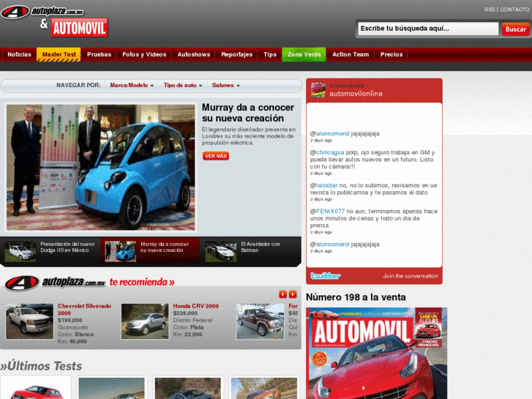This screenshot has height=399, width=532.
Task: Open the Master Test section
Action: tap(59, 54)
